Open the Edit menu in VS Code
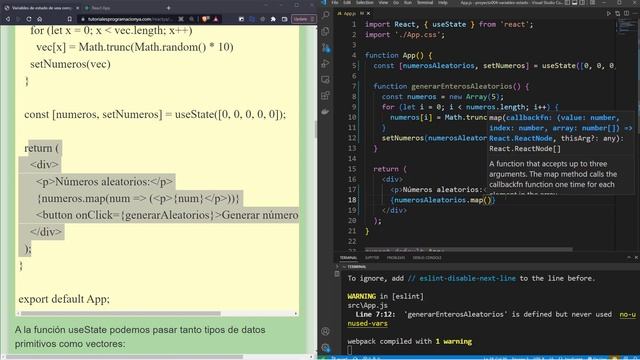This screenshot has width=640, height=360. [x=347, y=2]
